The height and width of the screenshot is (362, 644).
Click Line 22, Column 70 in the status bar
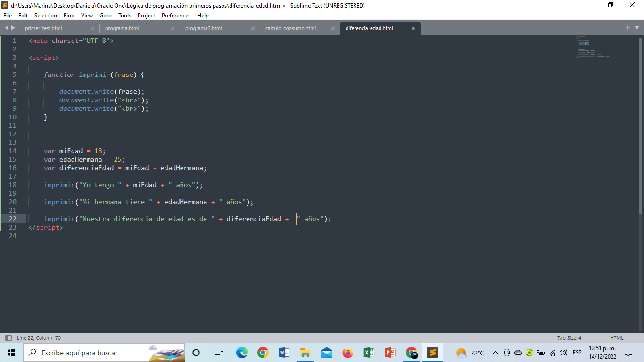(39, 338)
